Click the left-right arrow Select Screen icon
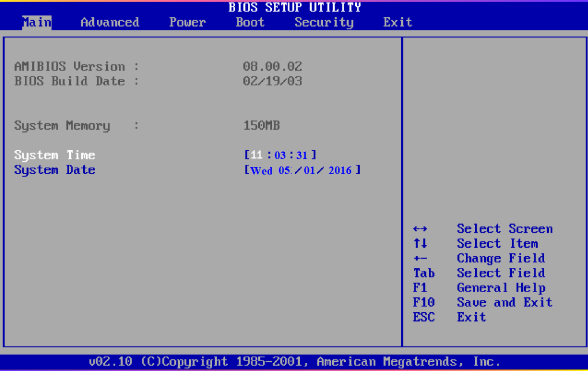Screen dimensions: 588x371 (x=420, y=229)
